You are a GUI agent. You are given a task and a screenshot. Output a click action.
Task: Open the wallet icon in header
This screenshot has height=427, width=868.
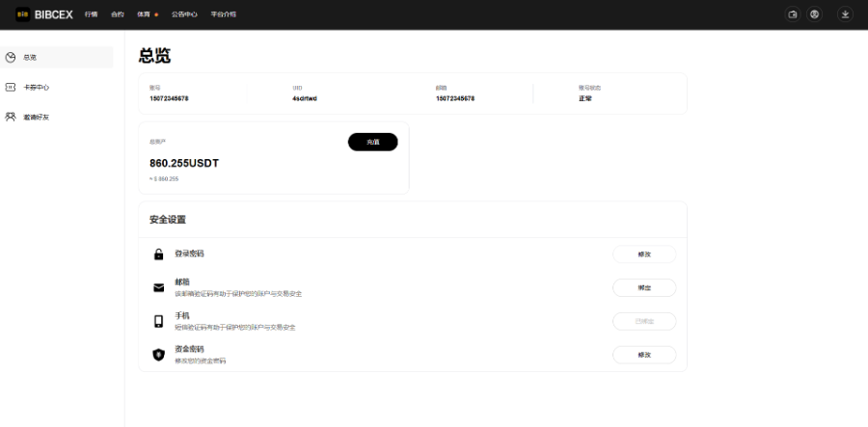(793, 14)
